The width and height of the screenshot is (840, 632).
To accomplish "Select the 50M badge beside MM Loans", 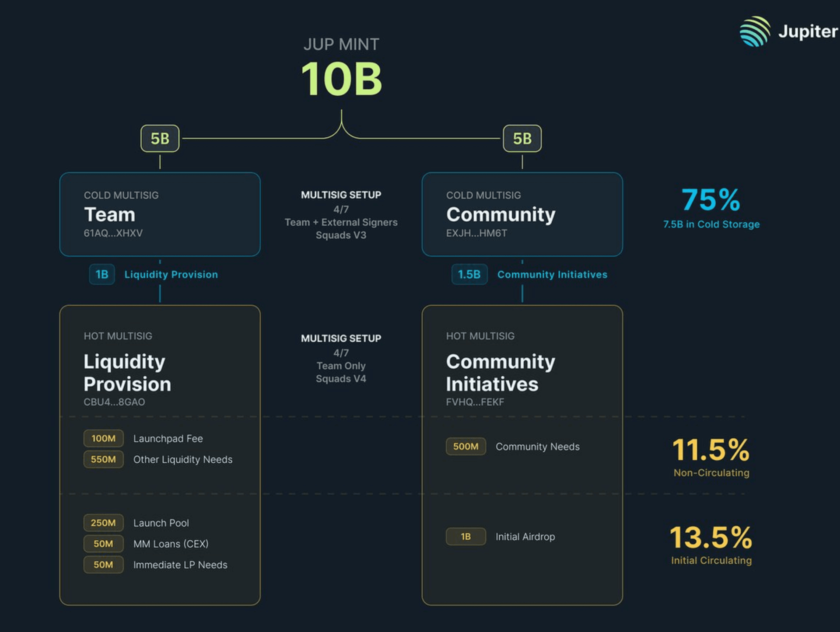I will pos(104,544).
